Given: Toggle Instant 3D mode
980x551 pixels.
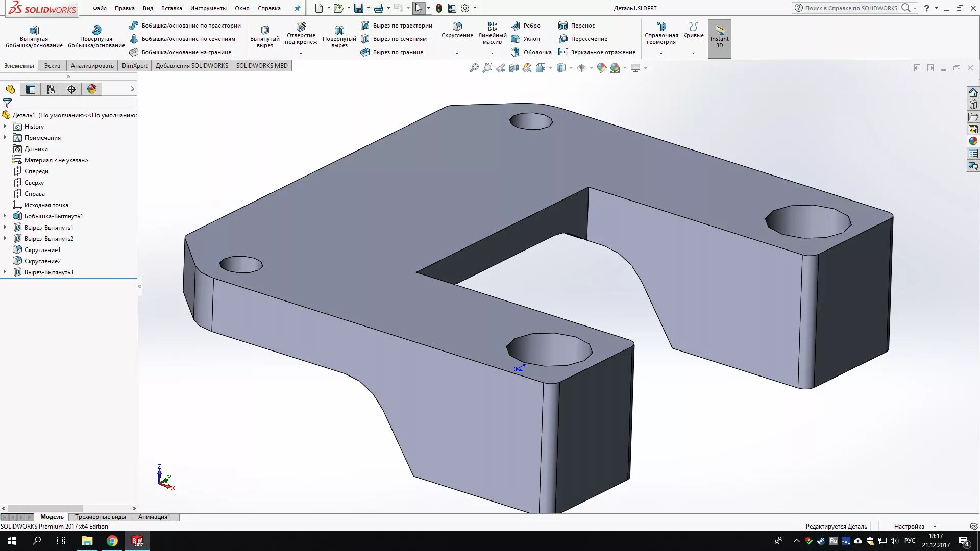Looking at the screenshot, I should [720, 39].
